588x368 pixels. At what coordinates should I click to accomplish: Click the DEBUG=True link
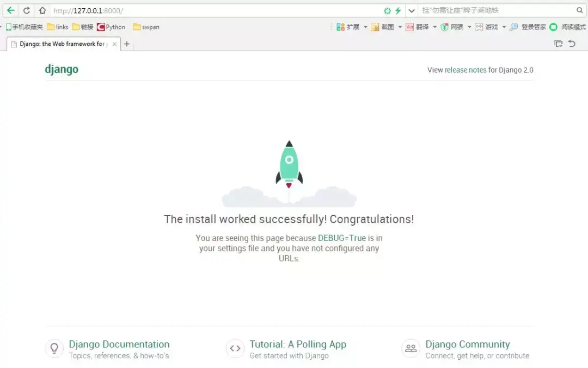coord(341,238)
